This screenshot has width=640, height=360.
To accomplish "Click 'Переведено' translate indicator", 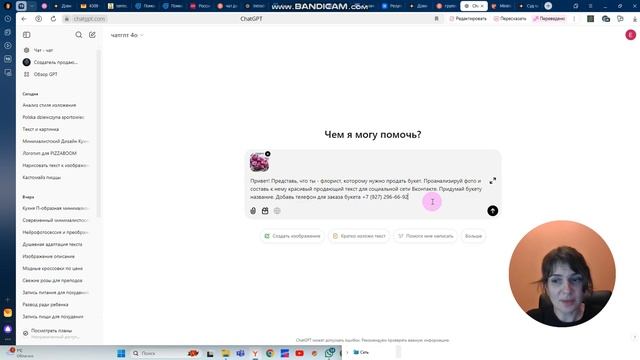I will click(x=549, y=19).
